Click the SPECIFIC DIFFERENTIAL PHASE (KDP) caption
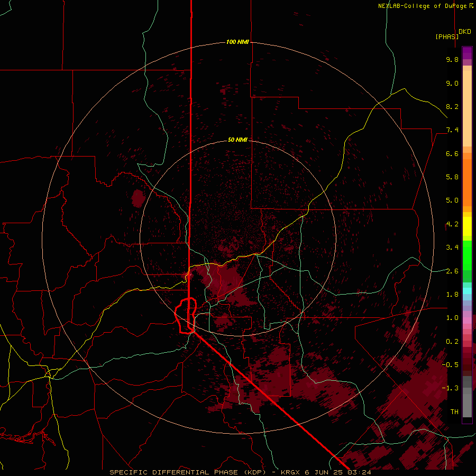This screenshot has width=476, height=476. 189,472
